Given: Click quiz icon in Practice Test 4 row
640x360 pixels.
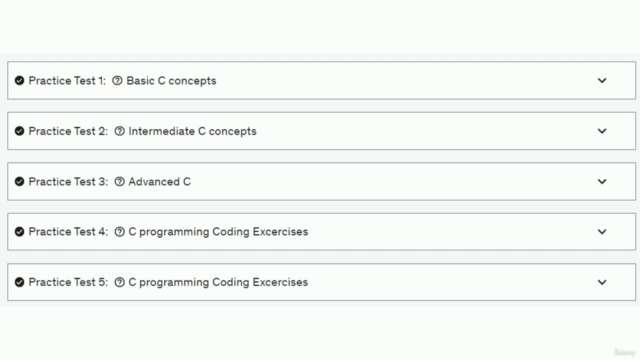Looking at the screenshot, I should [x=119, y=232].
